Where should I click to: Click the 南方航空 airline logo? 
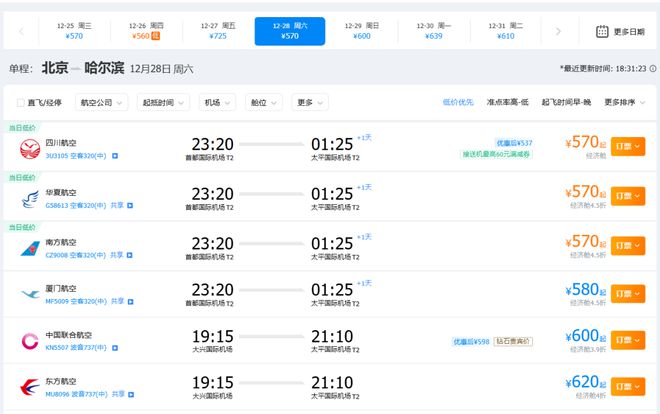[x=30, y=249]
